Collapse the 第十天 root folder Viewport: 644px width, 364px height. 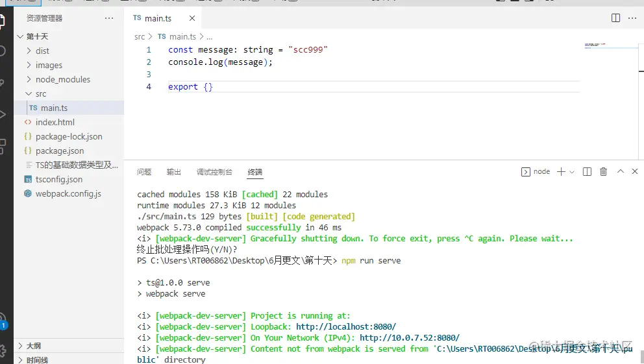[x=69, y=36]
